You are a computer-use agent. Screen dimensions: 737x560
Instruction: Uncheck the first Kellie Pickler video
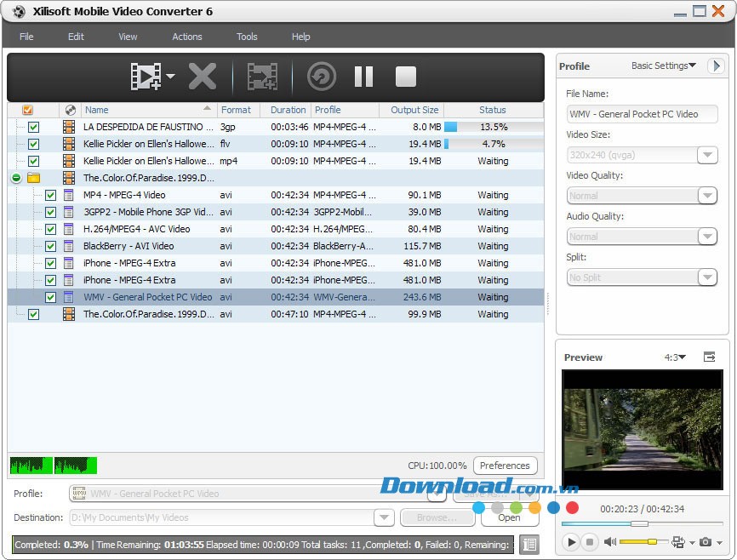33,144
